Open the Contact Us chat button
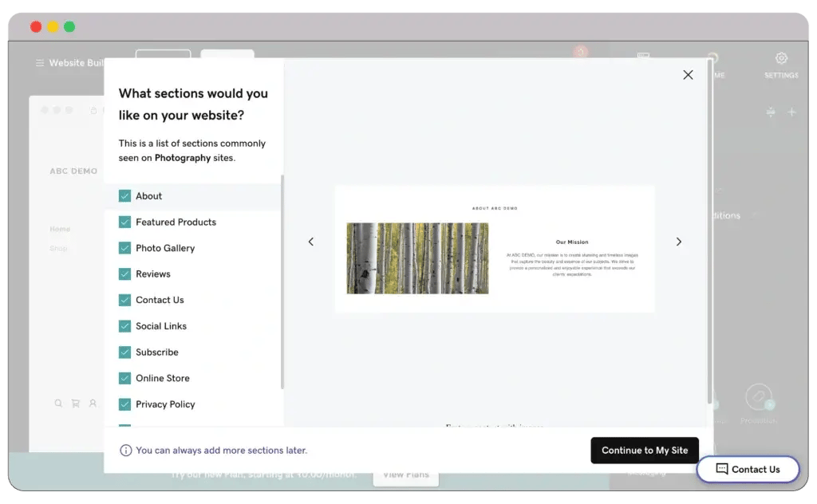The width and height of the screenshot is (817, 504). pyautogui.click(x=748, y=469)
